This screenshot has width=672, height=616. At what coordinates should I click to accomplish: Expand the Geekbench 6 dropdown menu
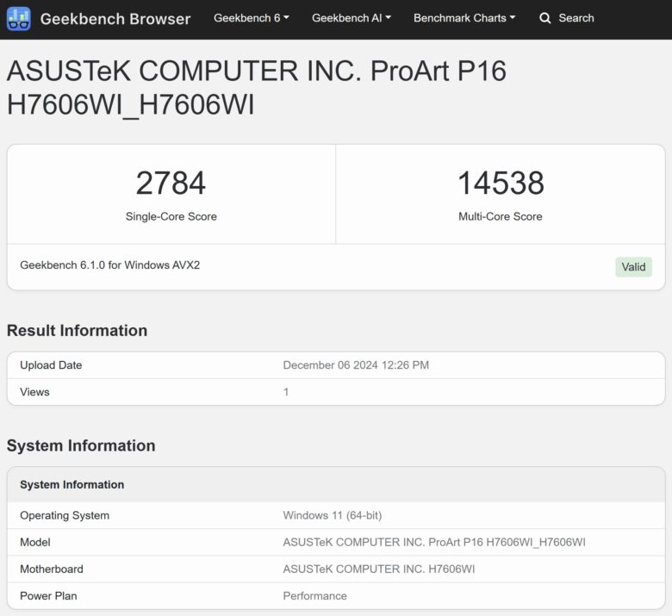[252, 18]
